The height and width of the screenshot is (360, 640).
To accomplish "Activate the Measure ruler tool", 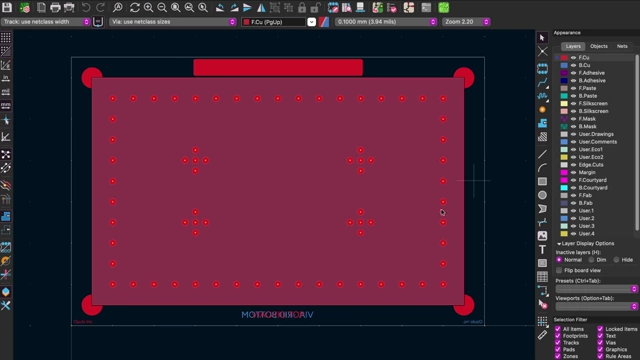I will [x=542, y=335].
